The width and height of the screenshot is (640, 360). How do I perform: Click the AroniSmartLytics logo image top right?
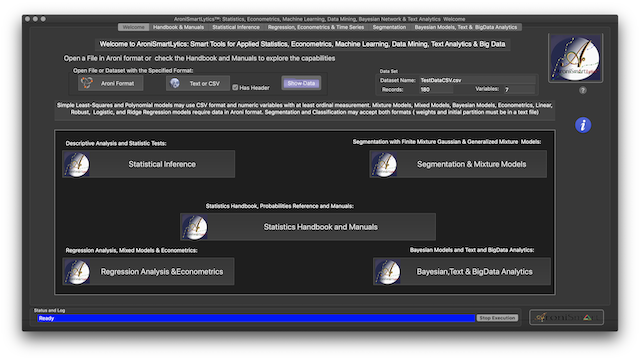click(576, 58)
